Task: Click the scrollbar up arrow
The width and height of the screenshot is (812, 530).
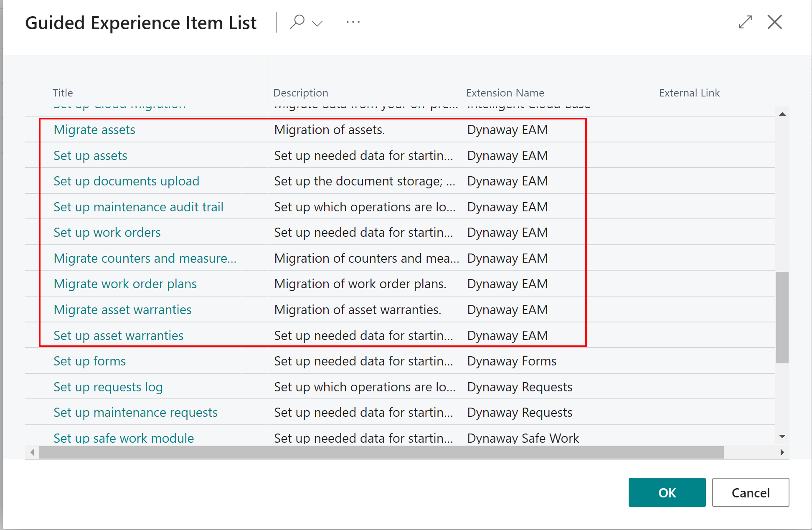Action: click(783, 114)
